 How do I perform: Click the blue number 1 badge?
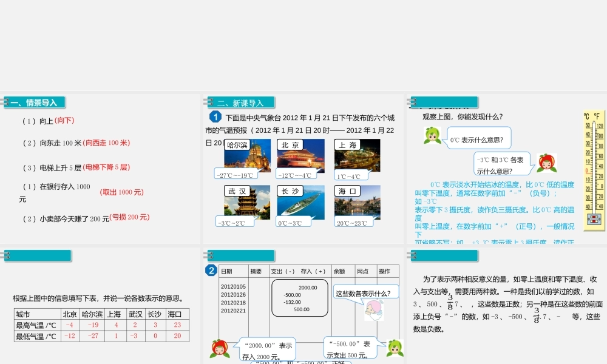tap(214, 117)
